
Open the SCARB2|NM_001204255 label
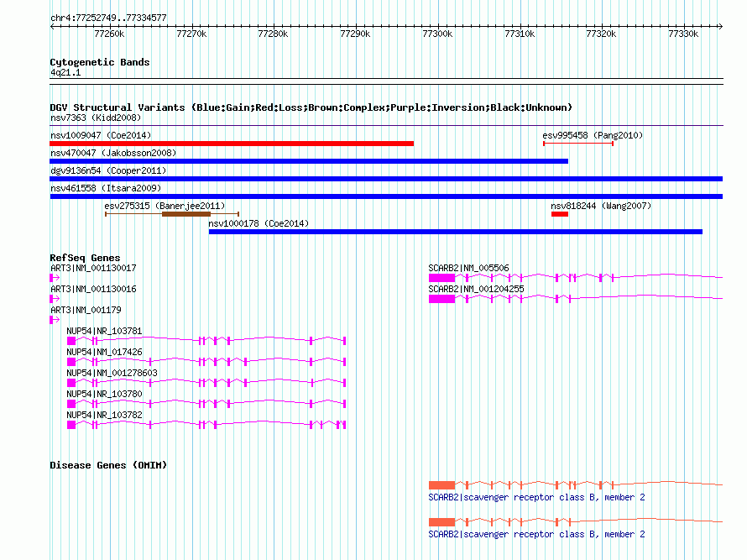pos(477,289)
